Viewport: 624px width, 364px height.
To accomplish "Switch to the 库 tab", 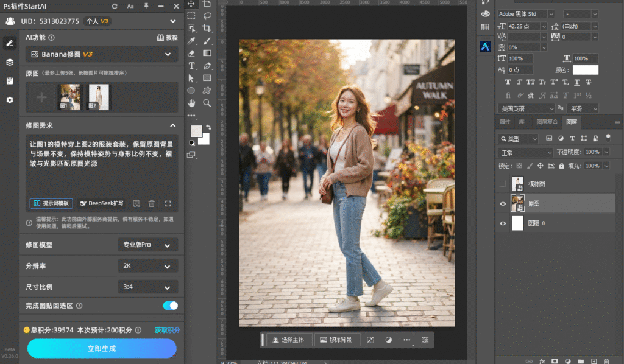I will coord(522,122).
